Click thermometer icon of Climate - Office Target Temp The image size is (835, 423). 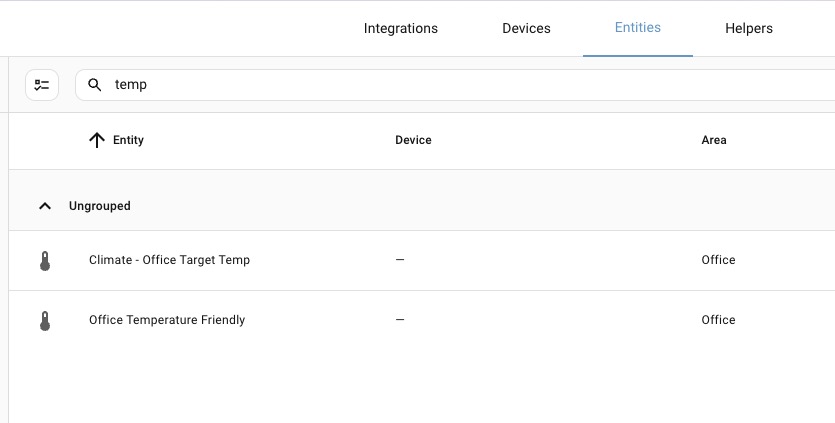(45, 261)
